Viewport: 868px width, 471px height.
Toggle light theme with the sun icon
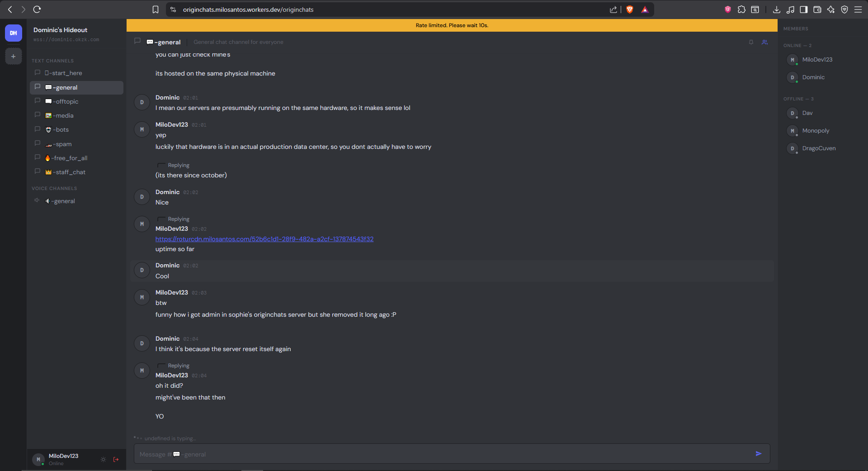[103, 459]
